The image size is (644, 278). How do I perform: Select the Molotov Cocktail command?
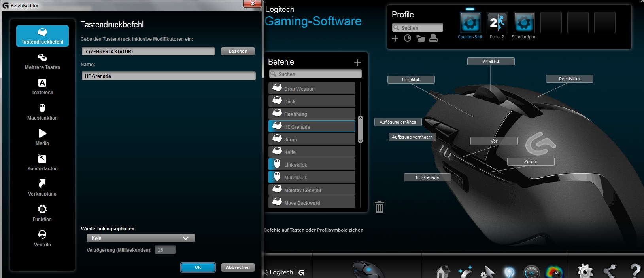pos(312,190)
